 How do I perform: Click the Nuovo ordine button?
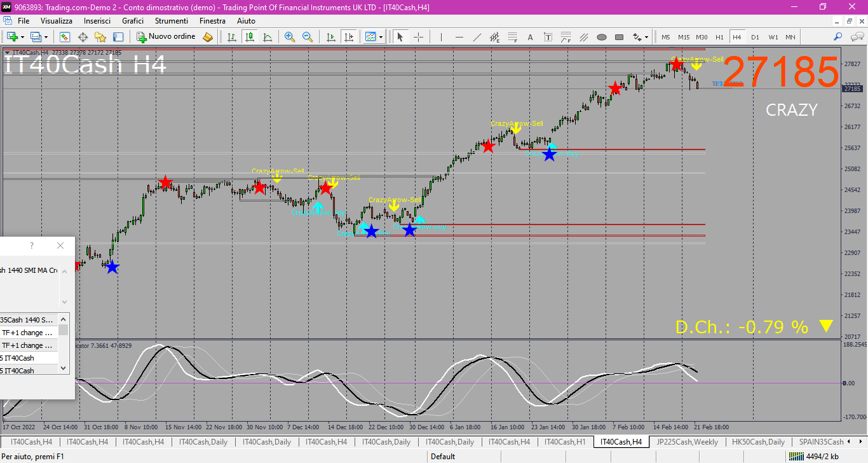166,37
